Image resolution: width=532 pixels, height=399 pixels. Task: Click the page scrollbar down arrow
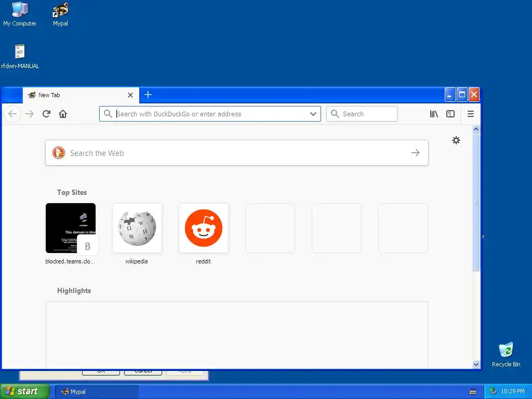pos(476,364)
